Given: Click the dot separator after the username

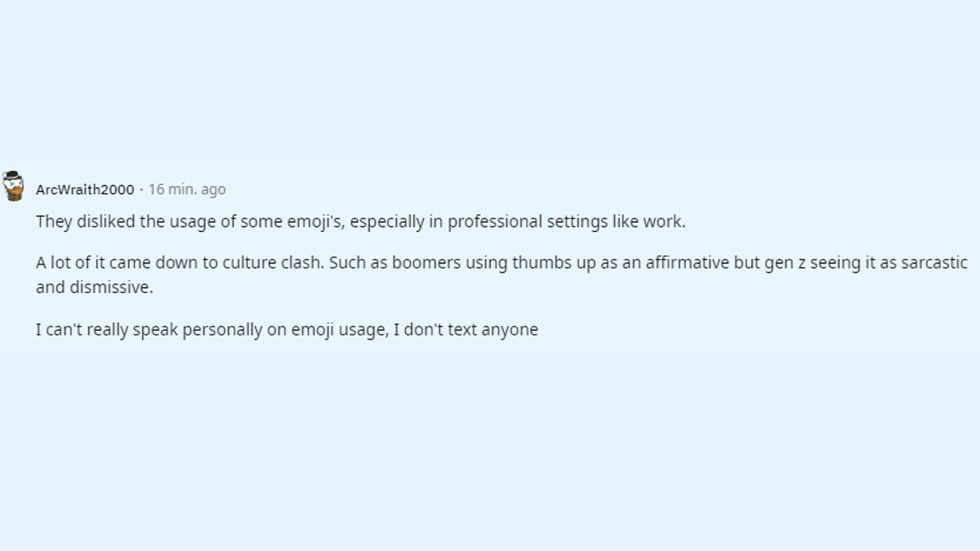Looking at the screenshot, I should 141,189.
